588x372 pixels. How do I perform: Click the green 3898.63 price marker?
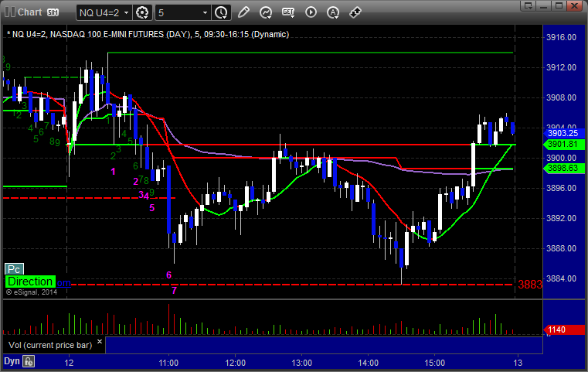click(x=564, y=168)
